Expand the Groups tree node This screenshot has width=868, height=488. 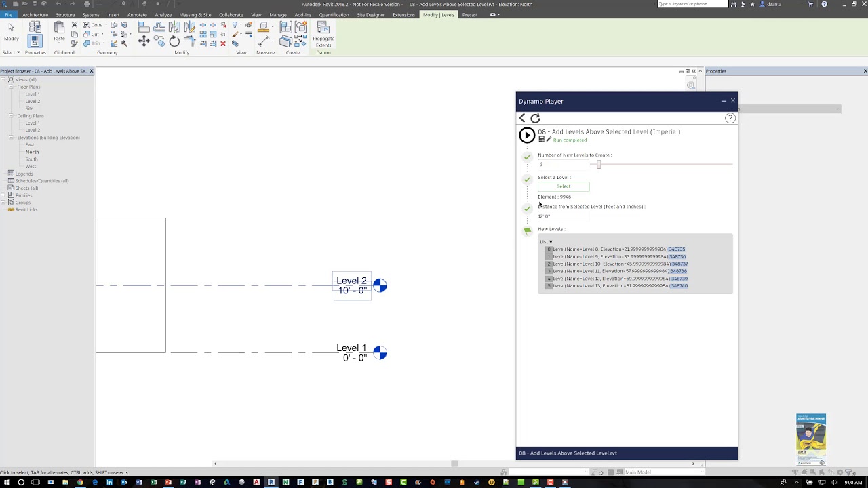pos(3,203)
